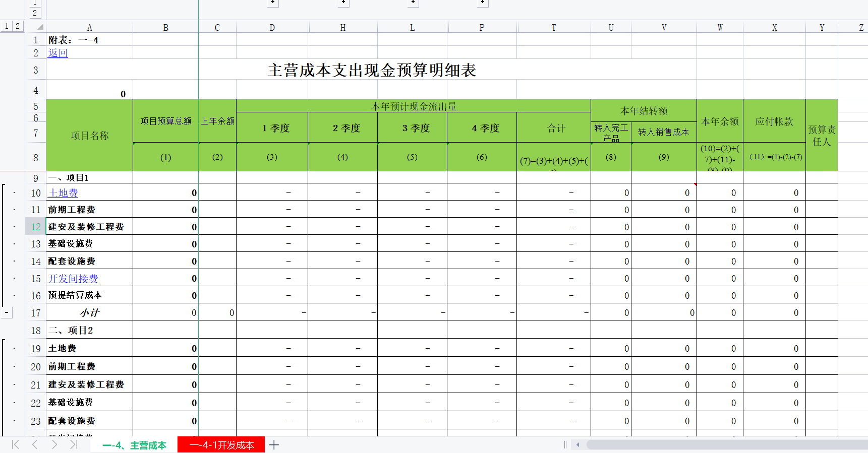Select column V header
Image resolution: width=868 pixels, height=453 pixels.
[664, 28]
